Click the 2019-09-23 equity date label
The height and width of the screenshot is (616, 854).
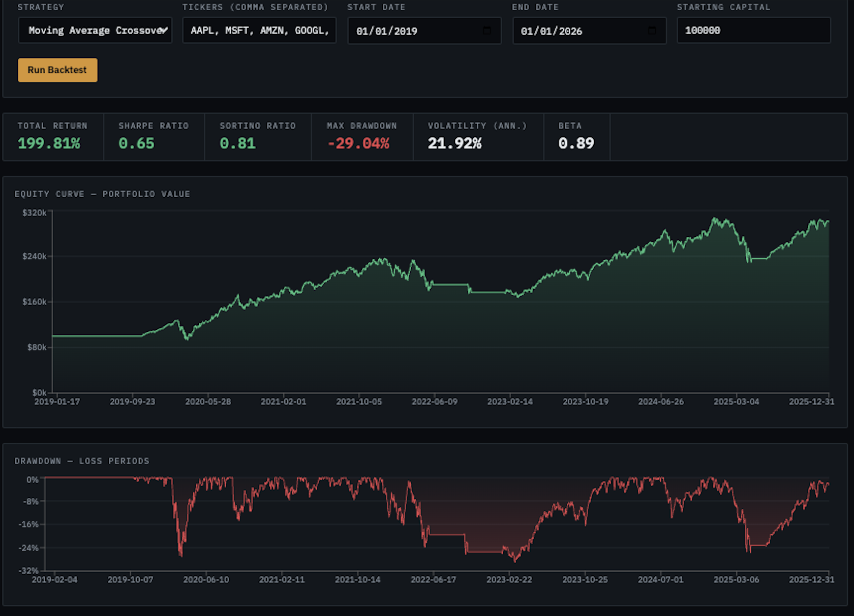(x=132, y=402)
